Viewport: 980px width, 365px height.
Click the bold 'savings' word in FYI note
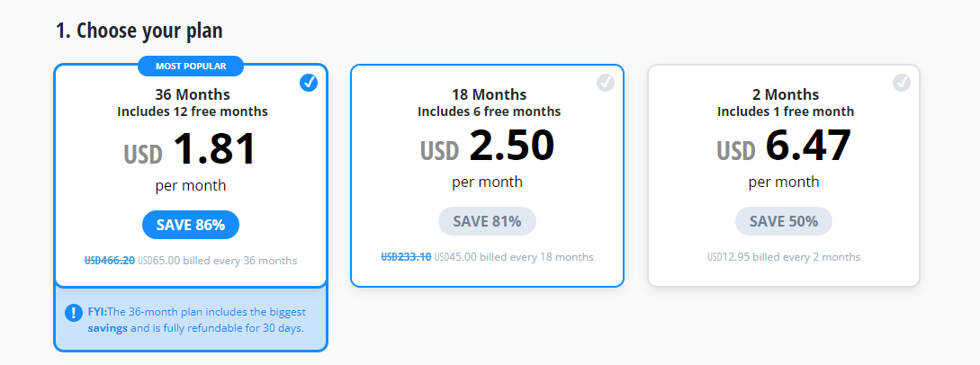pos(107,327)
